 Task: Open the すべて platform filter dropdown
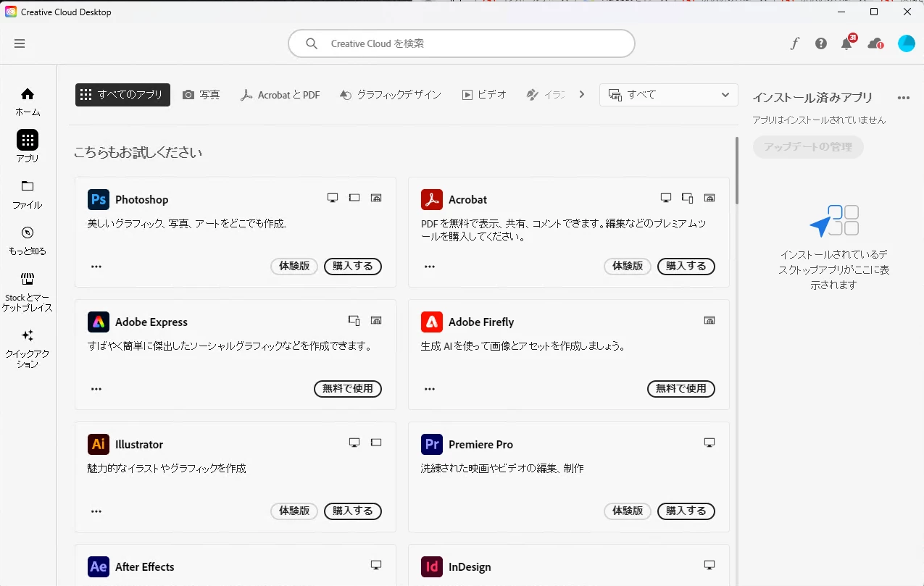[668, 95]
